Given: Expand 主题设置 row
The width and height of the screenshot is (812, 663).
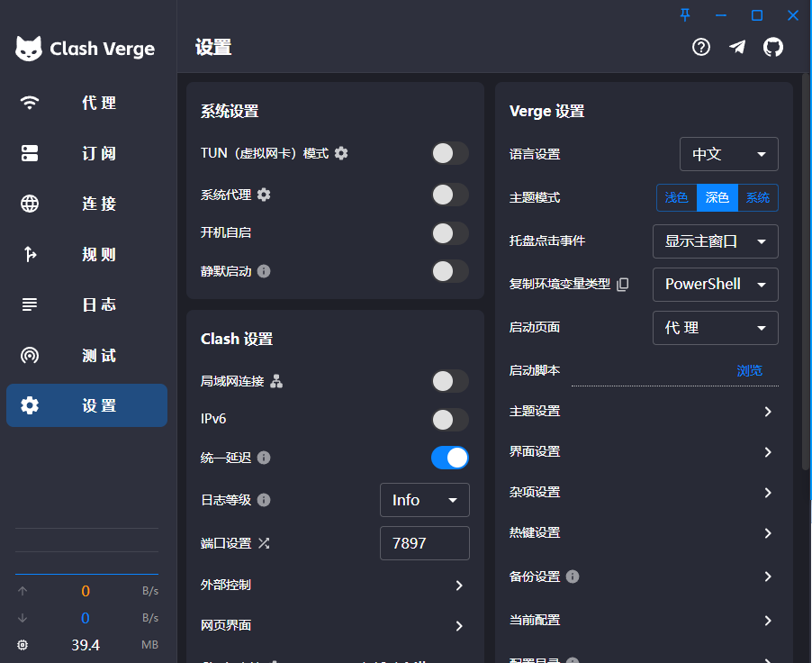Looking at the screenshot, I should (x=644, y=411).
